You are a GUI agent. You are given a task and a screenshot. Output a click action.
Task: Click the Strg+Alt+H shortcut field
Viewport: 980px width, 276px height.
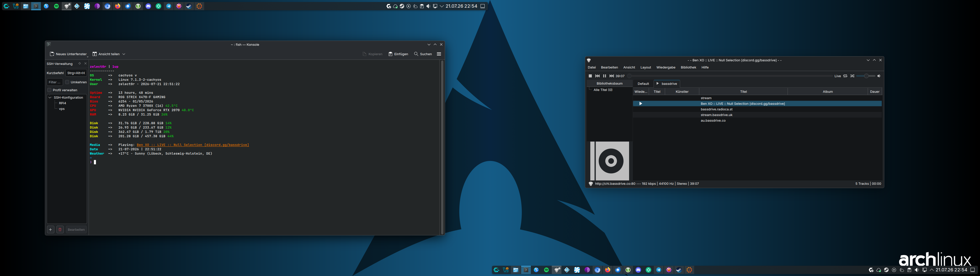pyautogui.click(x=76, y=73)
